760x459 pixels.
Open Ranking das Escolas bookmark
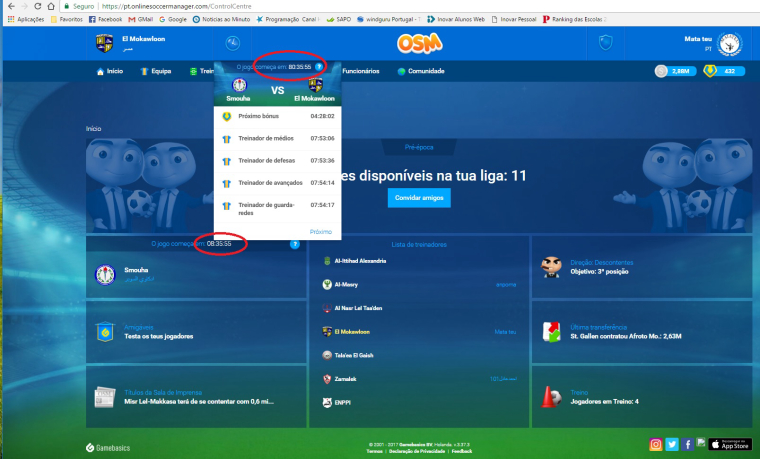574,19
